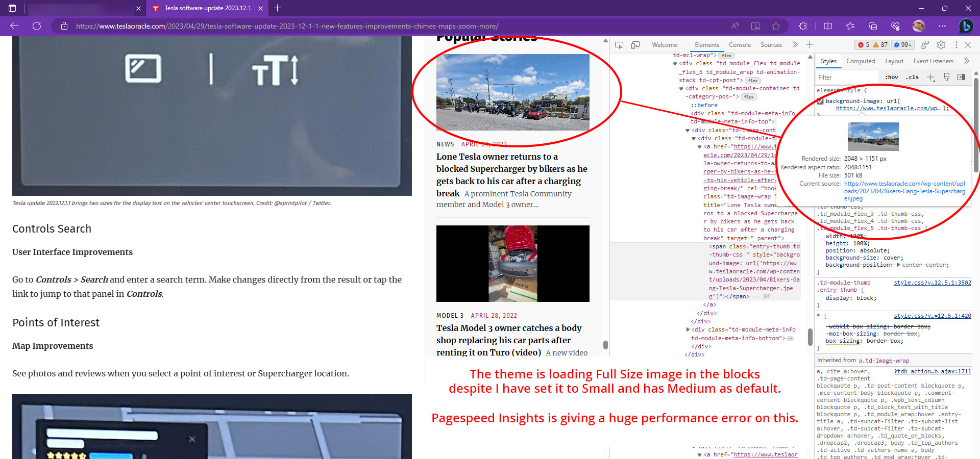Open Immersive Reader icon in address bar

coord(755,26)
